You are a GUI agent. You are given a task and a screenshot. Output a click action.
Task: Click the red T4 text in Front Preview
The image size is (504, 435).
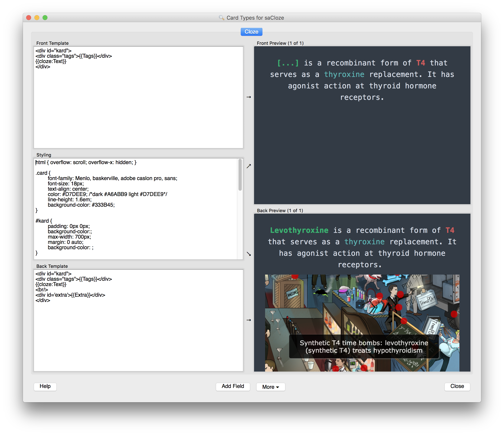click(x=421, y=63)
